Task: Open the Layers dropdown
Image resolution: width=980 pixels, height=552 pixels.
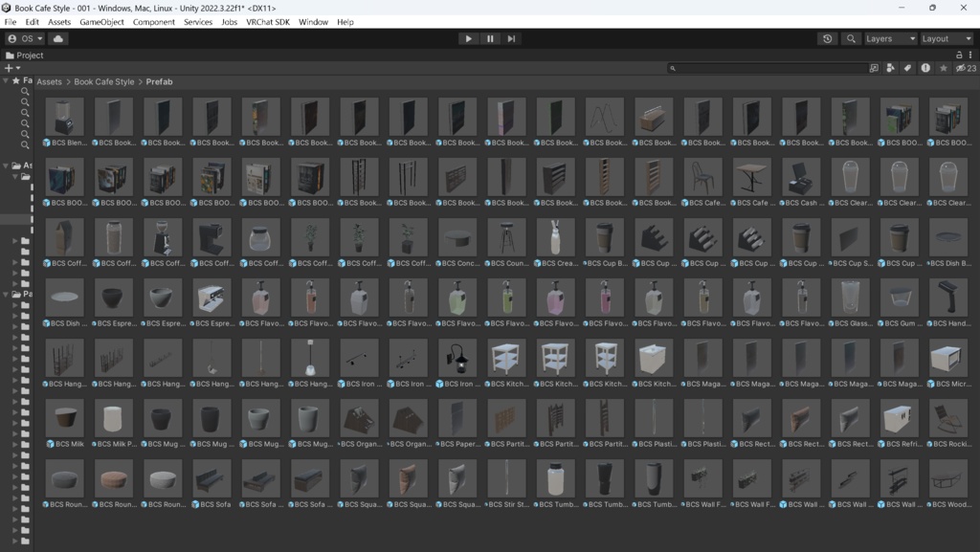Action: click(x=890, y=38)
